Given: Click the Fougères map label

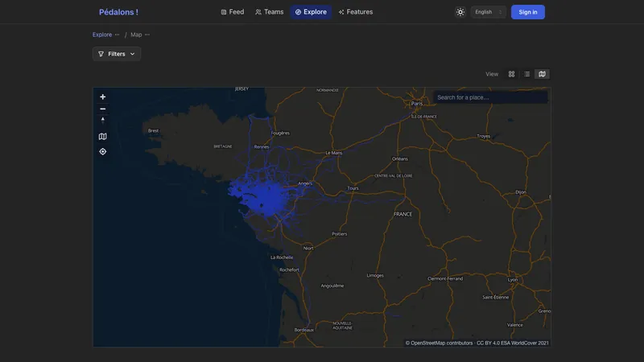Looking at the screenshot, I should (x=280, y=134).
